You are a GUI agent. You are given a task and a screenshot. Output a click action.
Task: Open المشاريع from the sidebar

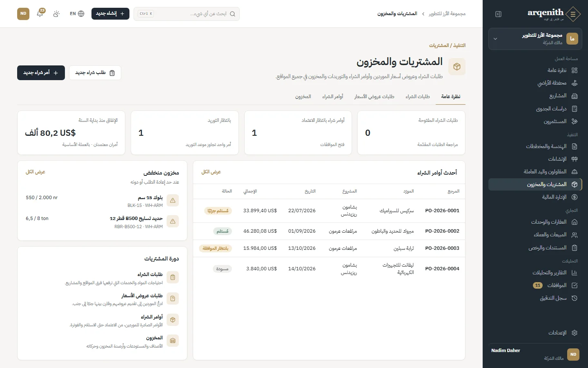point(535,96)
